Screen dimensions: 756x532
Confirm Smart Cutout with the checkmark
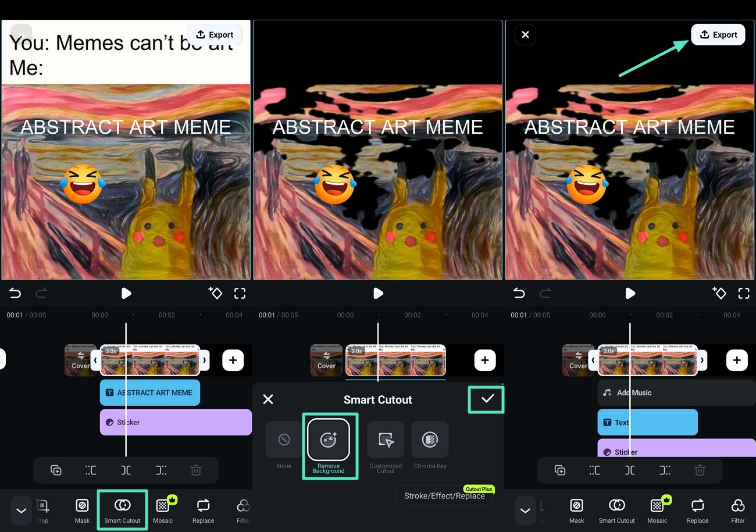click(487, 399)
